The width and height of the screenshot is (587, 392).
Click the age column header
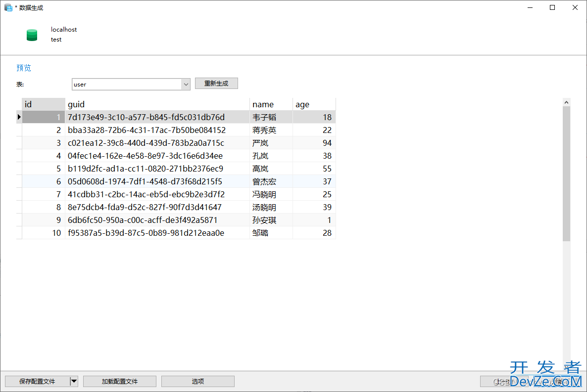pyautogui.click(x=314, y=104)
